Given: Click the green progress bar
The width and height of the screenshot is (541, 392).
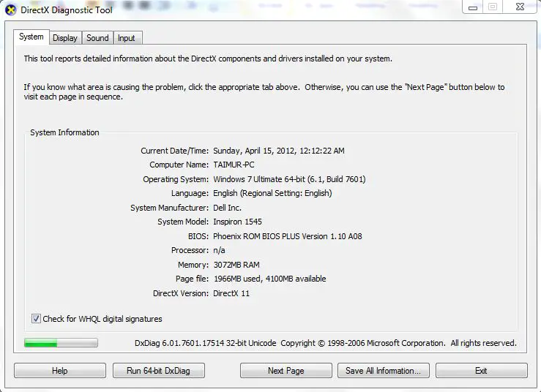Looking at the screenshot, I should 61,343.
